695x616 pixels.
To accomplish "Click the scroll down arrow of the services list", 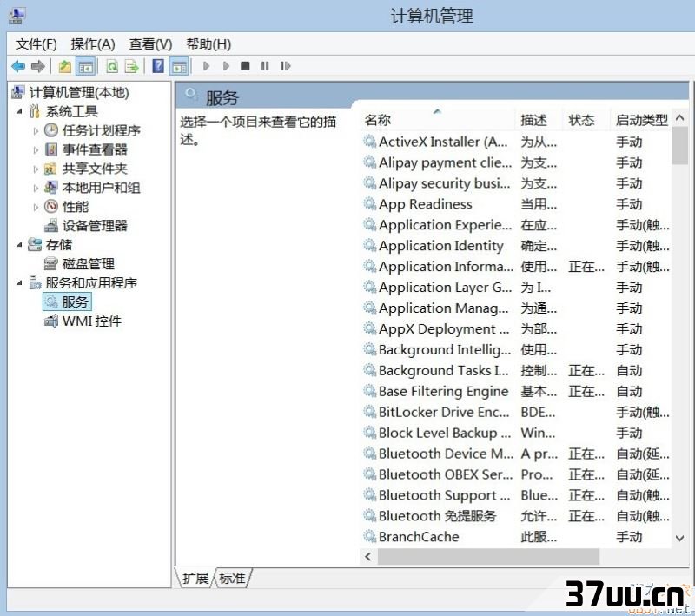I will 679,539.
